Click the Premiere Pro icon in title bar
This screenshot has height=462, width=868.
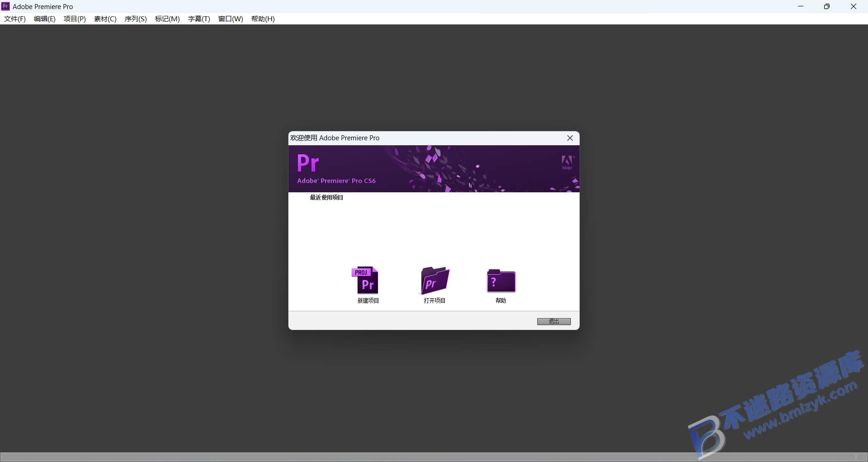(x=5, y=6)
